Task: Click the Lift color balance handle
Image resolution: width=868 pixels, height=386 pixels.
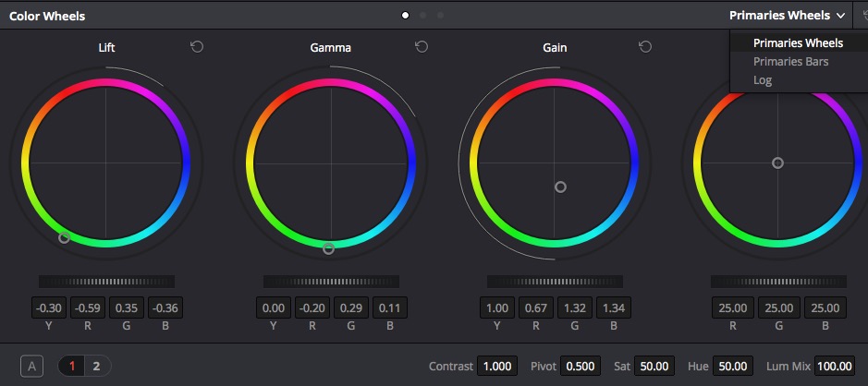Action: click(64, 238)
